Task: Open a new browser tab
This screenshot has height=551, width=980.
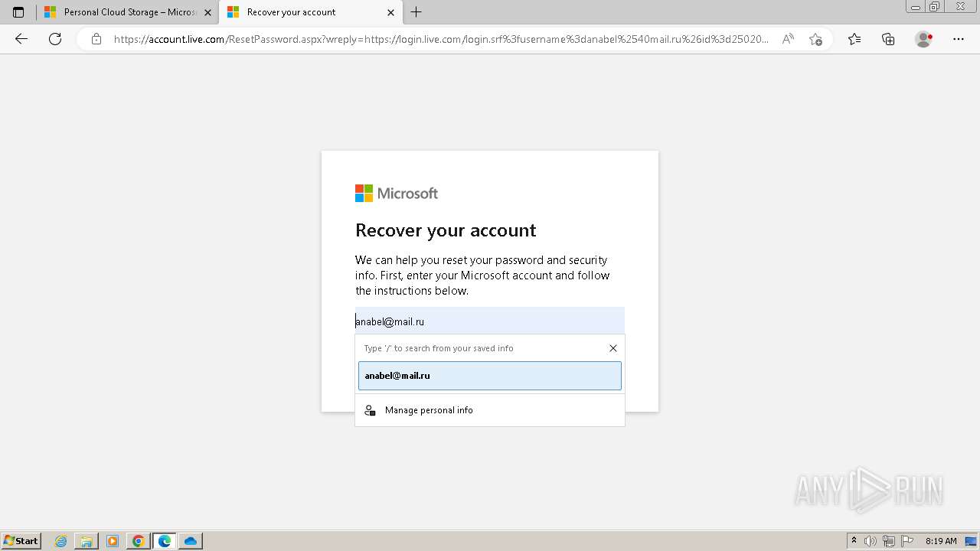Action: pos(416,12)
